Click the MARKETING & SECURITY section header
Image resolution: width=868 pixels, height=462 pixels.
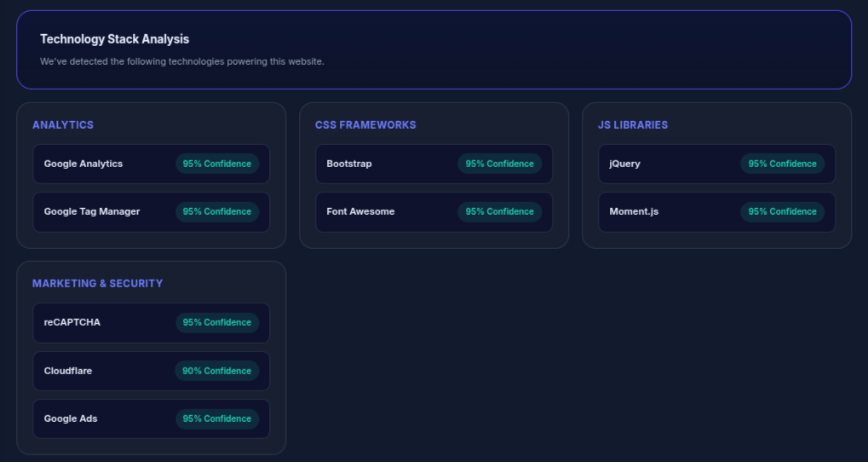[x=97, y=283]
